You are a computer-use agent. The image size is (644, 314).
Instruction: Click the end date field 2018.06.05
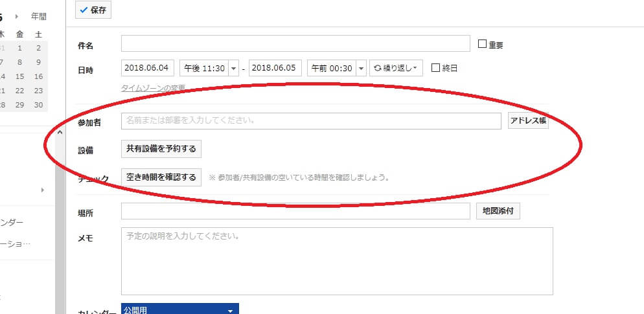[x=275, y=68]
